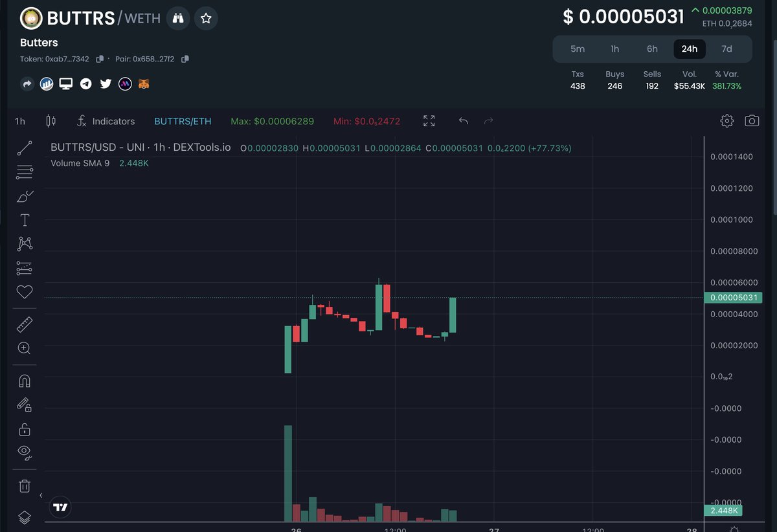The width and height of the screenshot is (777, 532).
Task: Click the tallest green volume bar
Action: tap(288, 473)
